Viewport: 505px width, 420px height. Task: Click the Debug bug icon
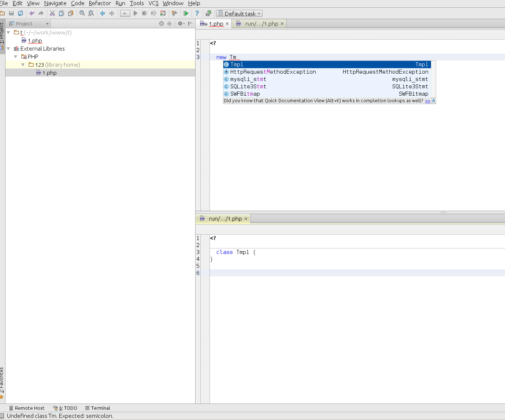click(x=145, y=14)
